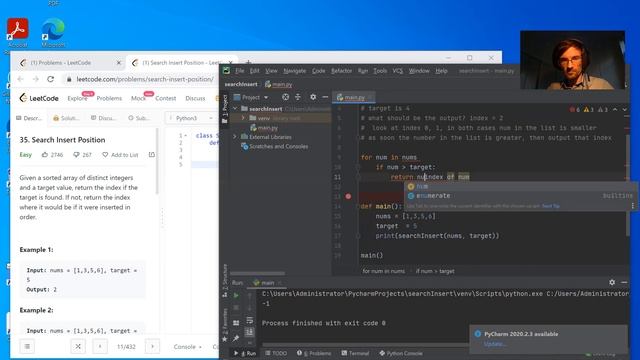The width and height of the screenshot is (640, 360).
Task: Rerun main with the green play icon
Action: pos(236,295)
